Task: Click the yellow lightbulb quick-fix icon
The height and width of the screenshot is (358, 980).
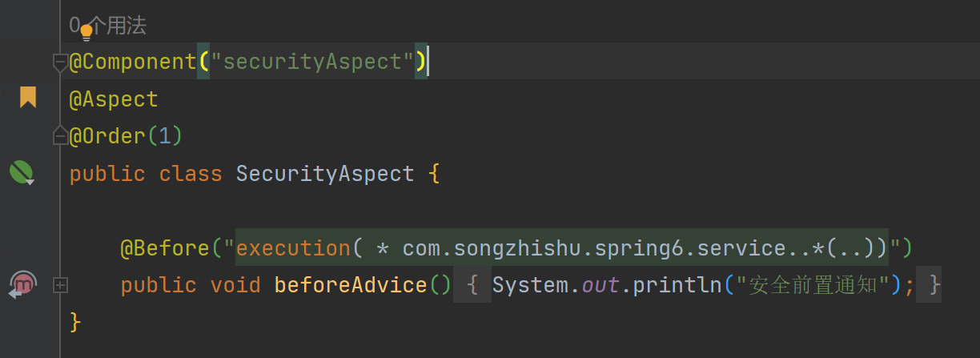Action: pyautogui.click(x=86, y=33)
